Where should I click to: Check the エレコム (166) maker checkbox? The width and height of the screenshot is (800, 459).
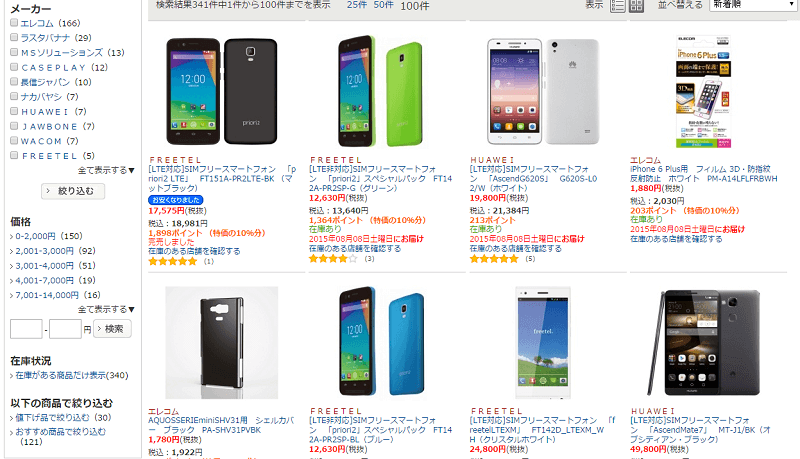pyautogui.click(x=14, y=22)
